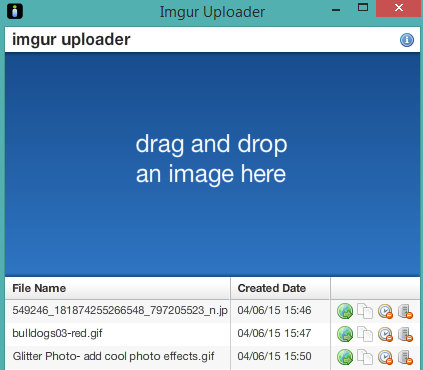The width and height of the screenshot is (423, 370).
Task: Delete bulldogs03-red.gif from server
Action: pos(406,334)
